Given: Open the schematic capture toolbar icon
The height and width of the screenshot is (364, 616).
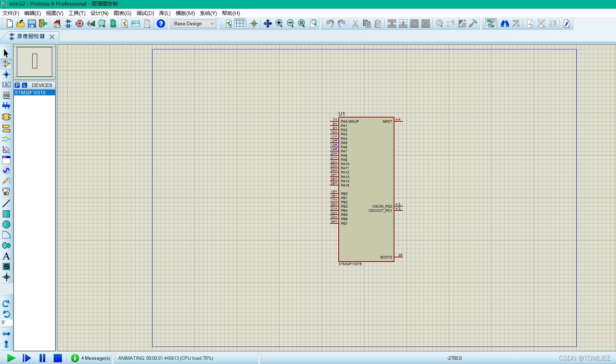Looking at the screenshot, I should tap(68, 23).
